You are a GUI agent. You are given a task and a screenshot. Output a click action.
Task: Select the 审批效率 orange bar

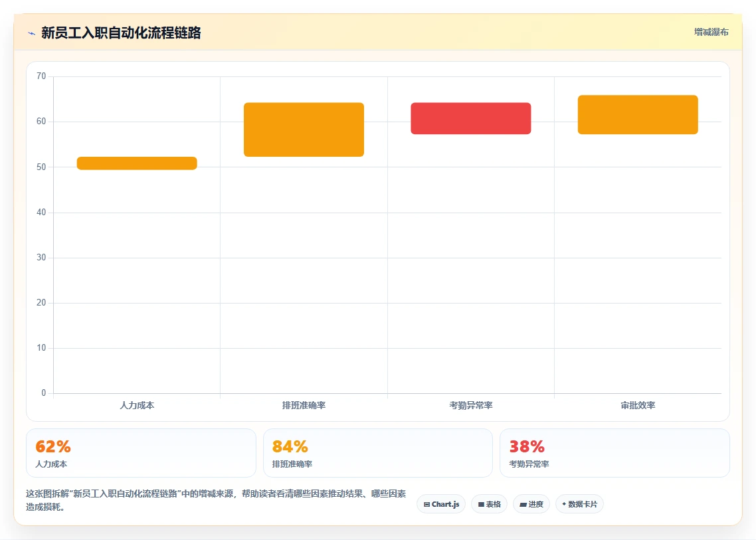638,115
